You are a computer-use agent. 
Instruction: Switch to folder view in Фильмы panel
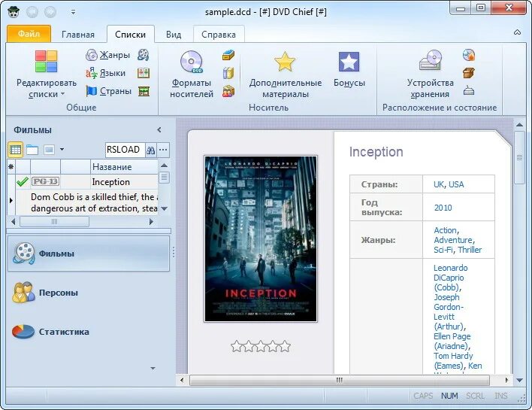(32, 150)
